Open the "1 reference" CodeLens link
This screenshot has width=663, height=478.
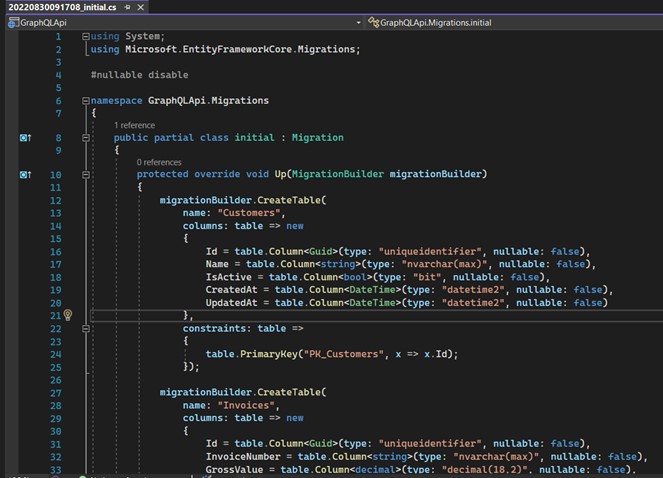(x=134, y=125)
